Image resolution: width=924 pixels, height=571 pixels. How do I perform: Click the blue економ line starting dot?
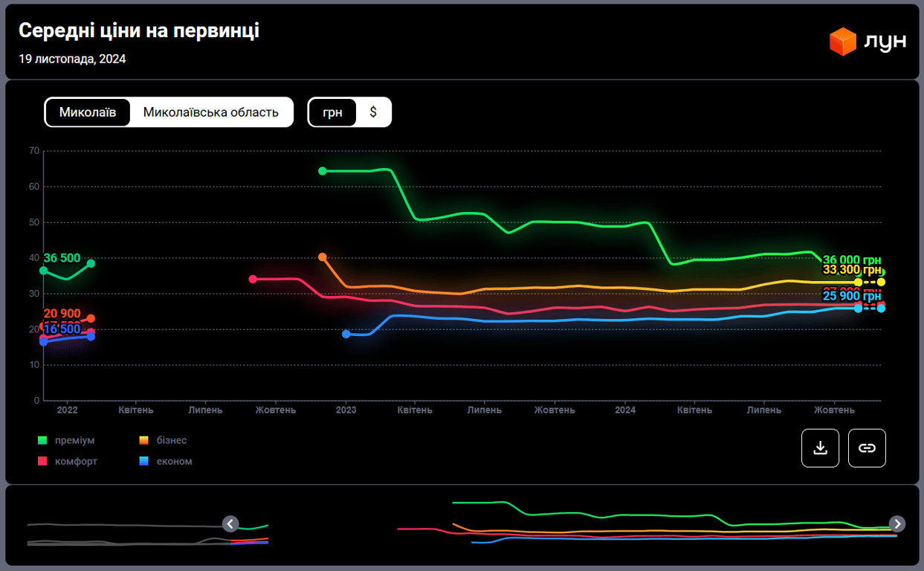click(346, 334)
